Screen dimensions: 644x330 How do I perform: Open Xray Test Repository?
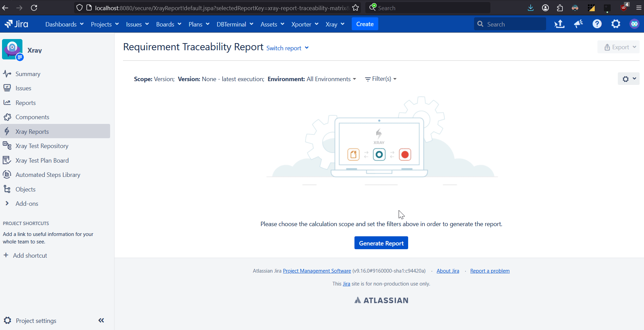tap(42, 146)
